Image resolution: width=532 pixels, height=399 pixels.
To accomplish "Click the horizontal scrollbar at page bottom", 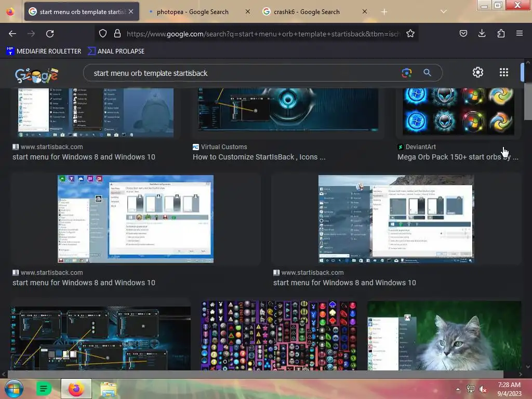I will click(x=255, y=374).
